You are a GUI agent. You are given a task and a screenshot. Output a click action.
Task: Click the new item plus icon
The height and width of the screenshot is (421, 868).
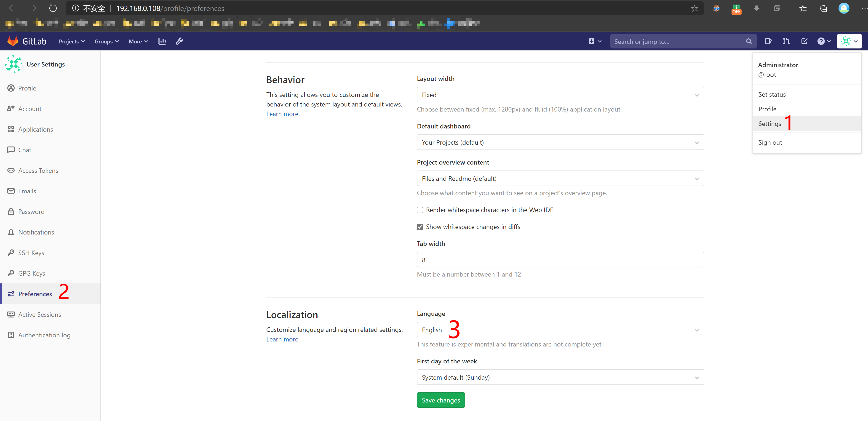pyautogui.click(x=592, y=41)
